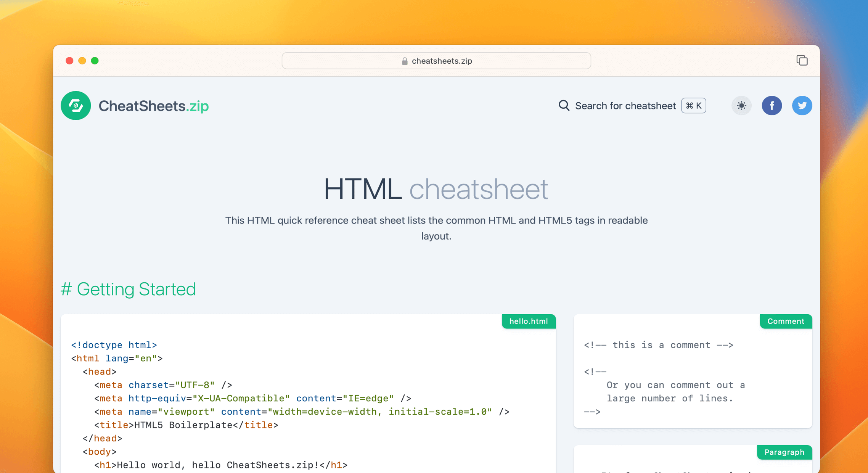Open the Search for cheatsheet field

click(625, 106)
